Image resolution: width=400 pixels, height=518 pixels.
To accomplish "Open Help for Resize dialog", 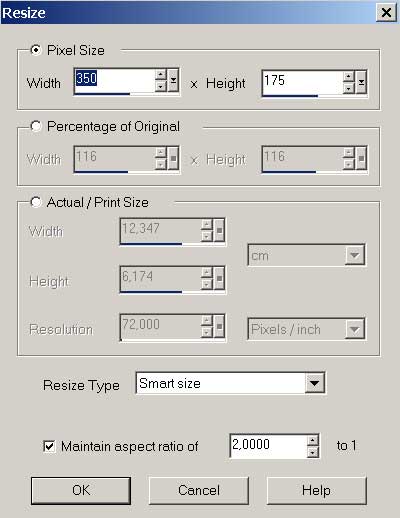I will point(316,490).
